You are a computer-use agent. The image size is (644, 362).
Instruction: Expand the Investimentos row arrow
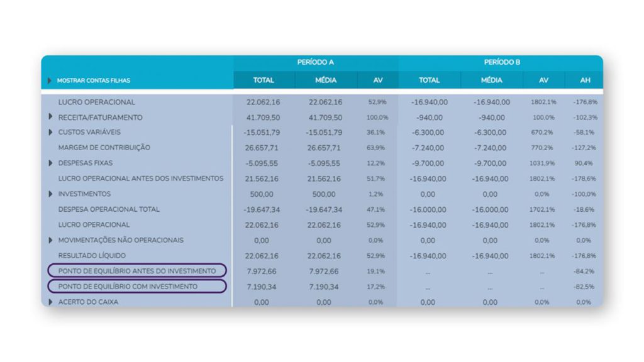50,194
